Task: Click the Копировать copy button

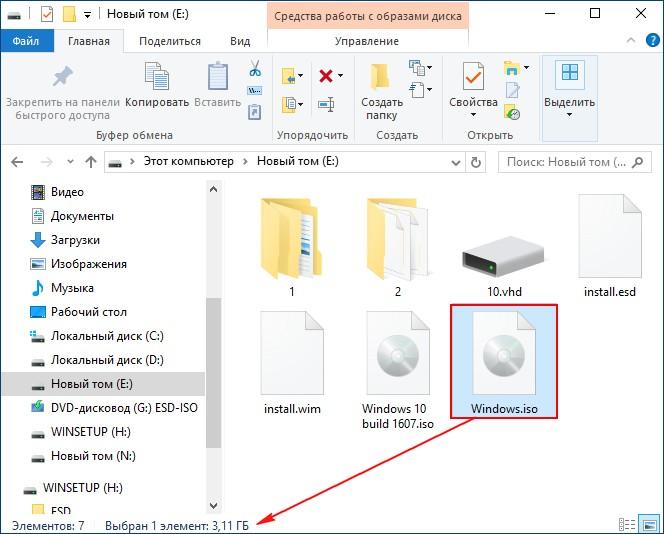Action: [x=157, y=84]
